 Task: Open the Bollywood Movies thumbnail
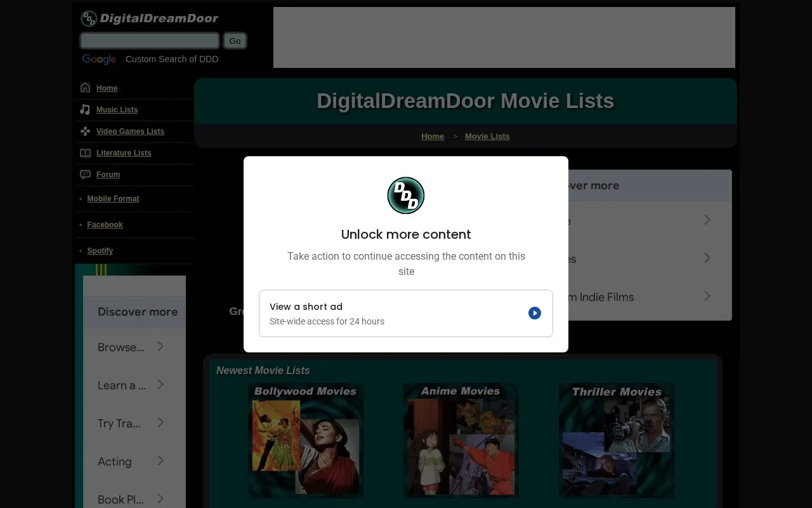(306, 441)
